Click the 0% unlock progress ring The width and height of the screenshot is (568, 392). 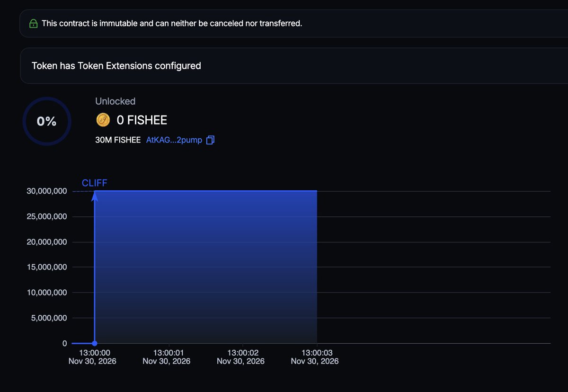47,121
